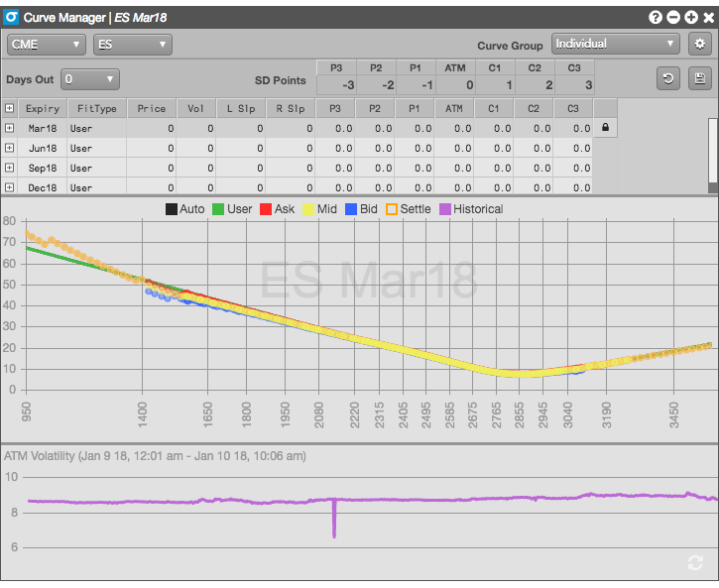Viewport: 719px width, 588px height.
Task: Open settings gear next to Curve Group
Action: click(x=699, y=44)
